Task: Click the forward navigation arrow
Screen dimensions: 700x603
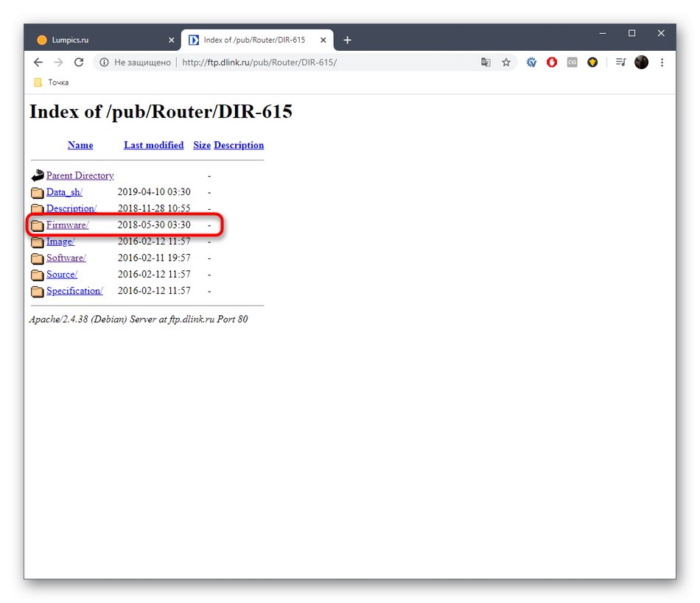Action: coord(58,63)
